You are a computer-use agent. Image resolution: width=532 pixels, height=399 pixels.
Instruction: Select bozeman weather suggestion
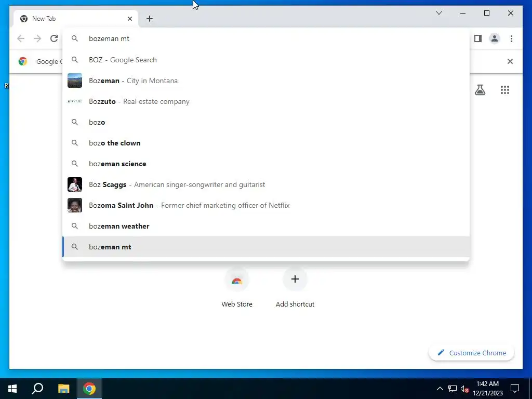[266, 226]
